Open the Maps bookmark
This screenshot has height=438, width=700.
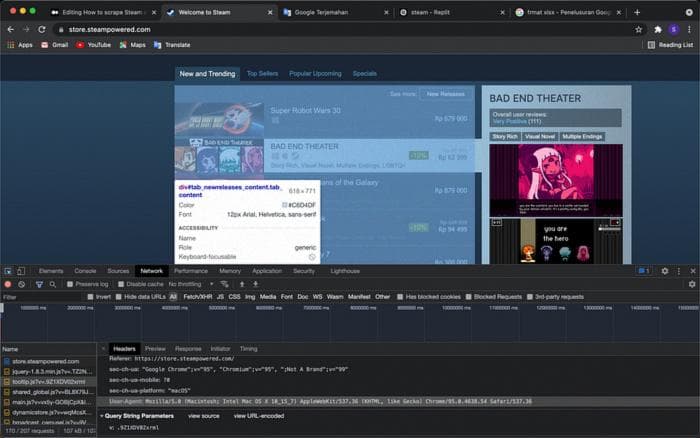point(133,45)
